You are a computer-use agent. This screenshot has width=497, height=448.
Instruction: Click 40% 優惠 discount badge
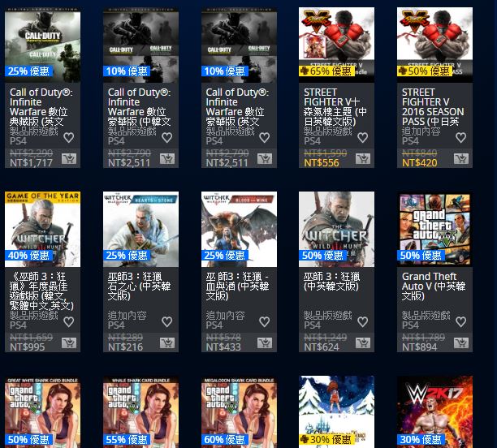[28, 256]
